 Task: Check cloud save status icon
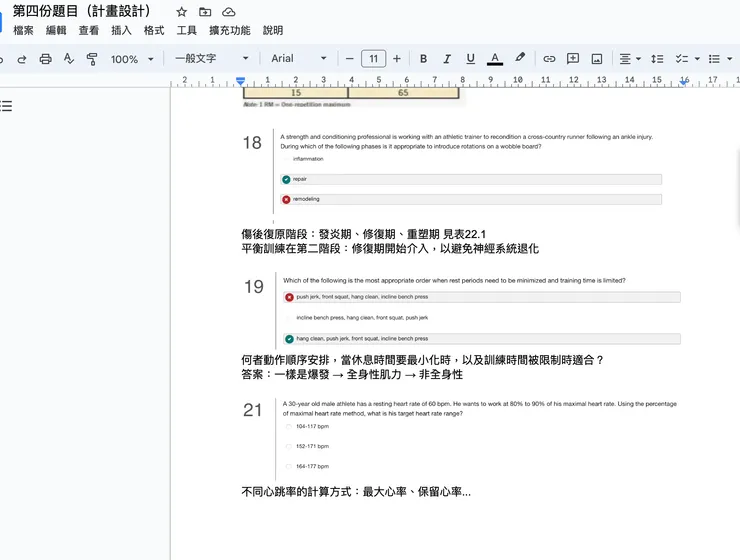(x=228, y=12)
